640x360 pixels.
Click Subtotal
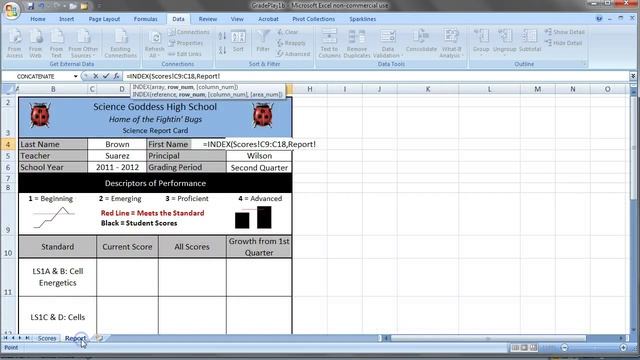(530, 41)
